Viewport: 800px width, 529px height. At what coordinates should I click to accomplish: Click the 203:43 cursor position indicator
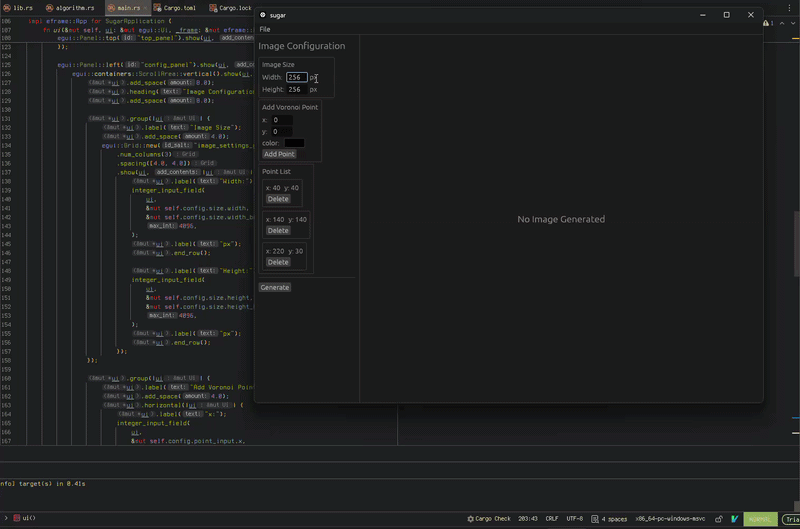tap(528, 519)
